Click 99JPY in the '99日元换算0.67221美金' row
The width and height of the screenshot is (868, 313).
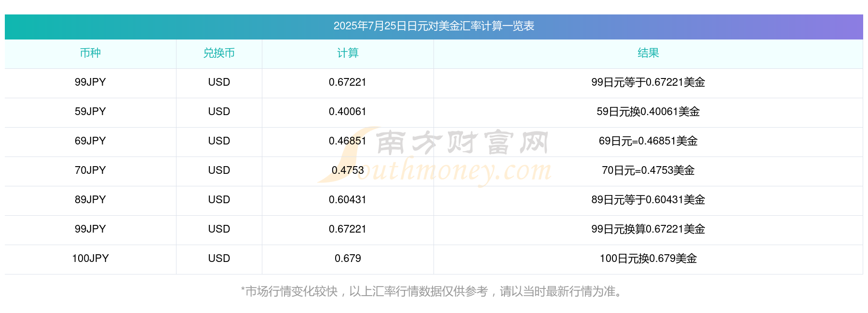[x=90, y=229]
